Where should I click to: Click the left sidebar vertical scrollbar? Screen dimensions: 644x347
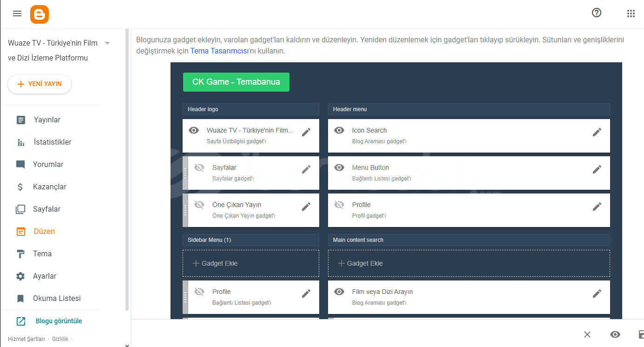127,170
